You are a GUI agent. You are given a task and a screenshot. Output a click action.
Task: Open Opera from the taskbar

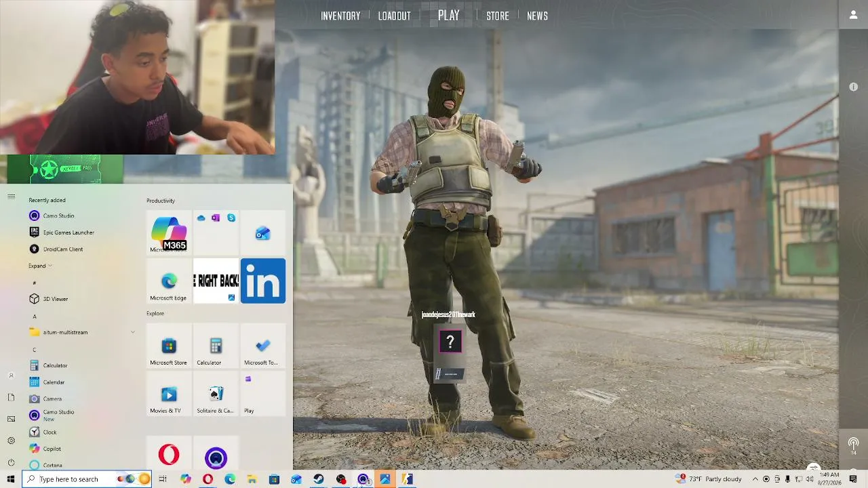pos(208,479)
